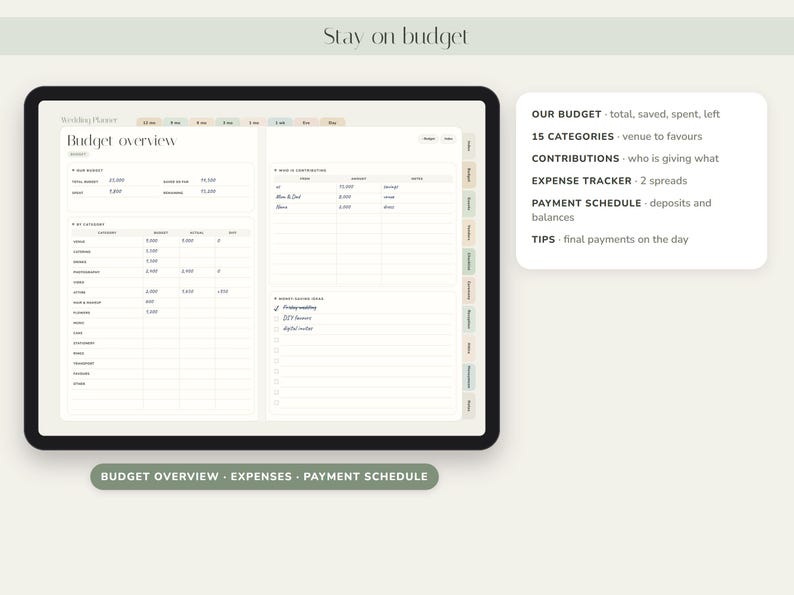The width and height of the screenshot is (794, 595).
Task: Select the Budget side tab
Action: 469,175
